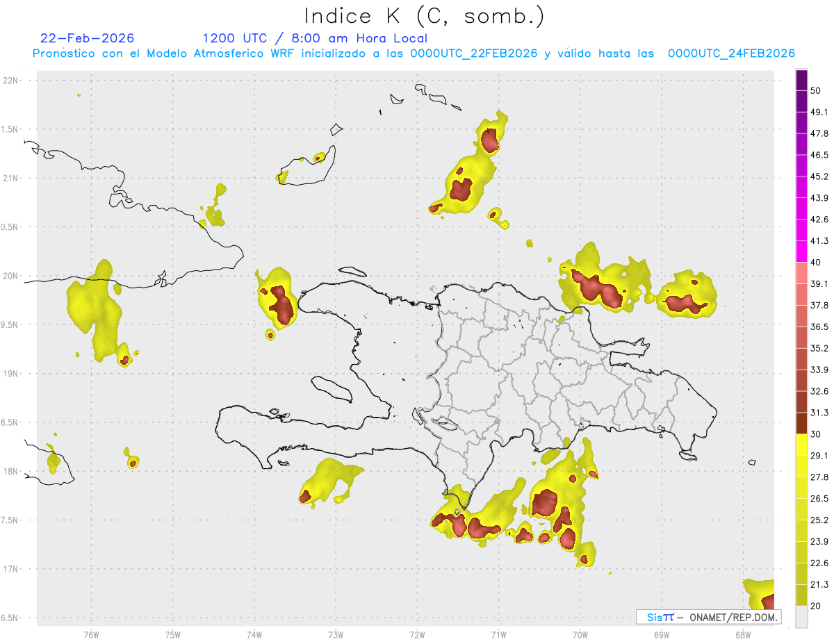Click the "27.8" colorbar value
The height and width of the screenshot is (644, 834).
click(819, 477)
